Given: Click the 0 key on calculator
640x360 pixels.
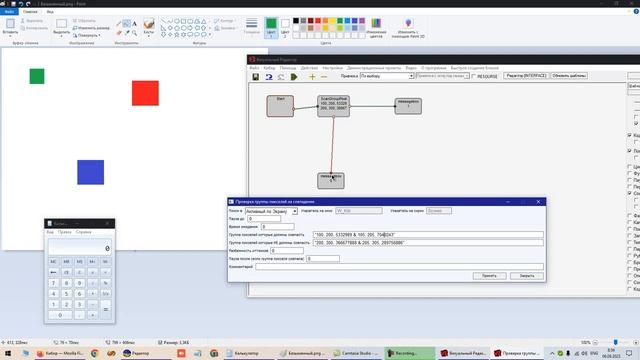Looking at the screenshot, I should (x=60, y=315).
